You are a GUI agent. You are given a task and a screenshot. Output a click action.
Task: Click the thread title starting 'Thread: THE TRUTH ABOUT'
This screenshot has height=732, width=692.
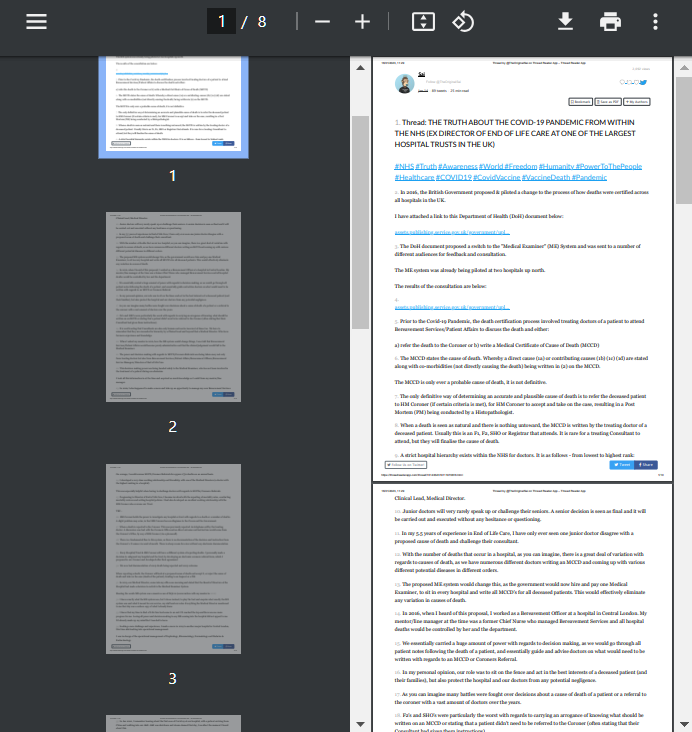click(x=515, y=133)
